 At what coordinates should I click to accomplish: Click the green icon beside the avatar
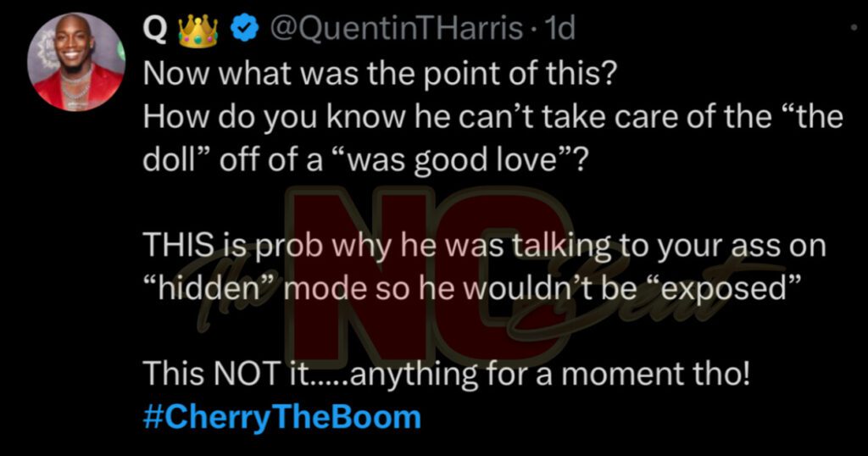click(121, 49)
